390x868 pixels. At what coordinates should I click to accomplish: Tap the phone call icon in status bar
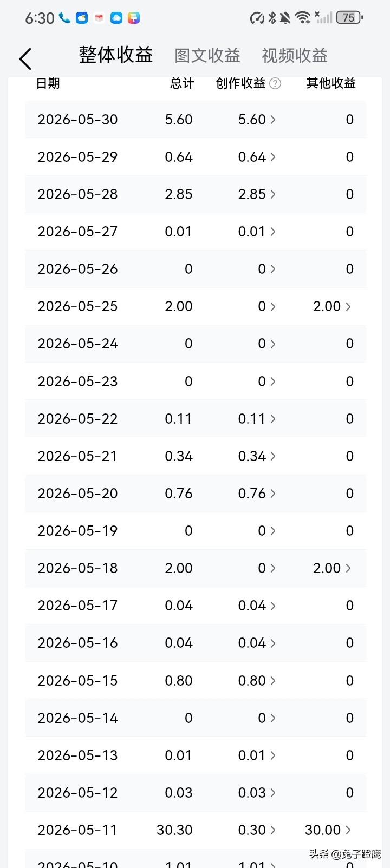coord(64,18)
